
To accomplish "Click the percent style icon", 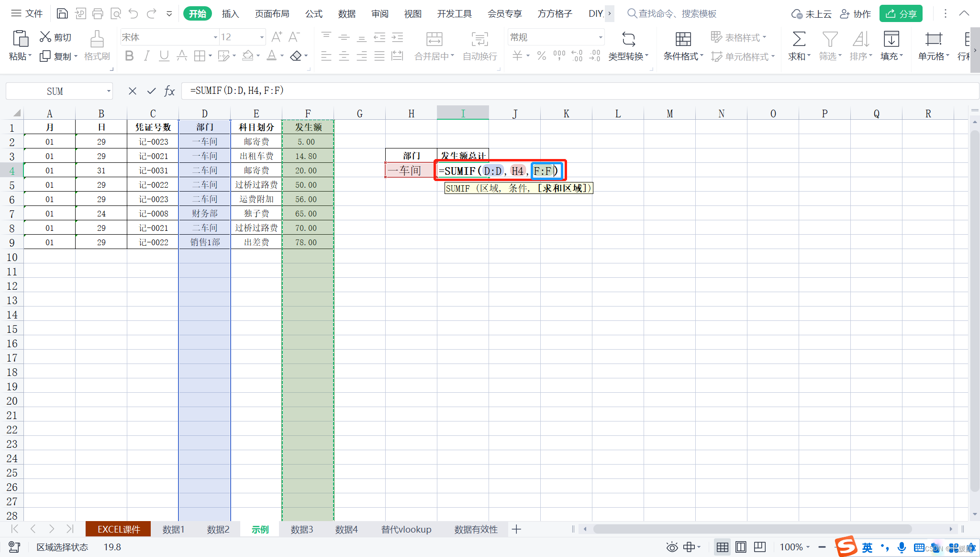I will click(x=542, y=56).
